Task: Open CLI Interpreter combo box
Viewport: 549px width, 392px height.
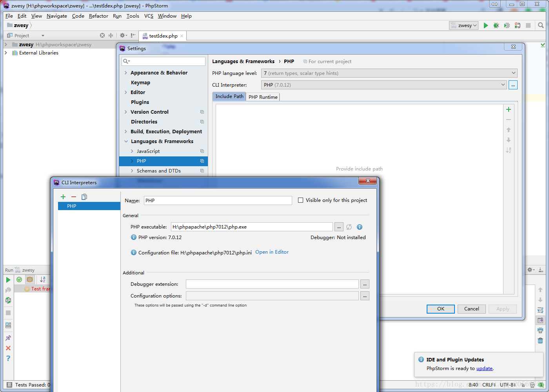Action: point(384,85)
